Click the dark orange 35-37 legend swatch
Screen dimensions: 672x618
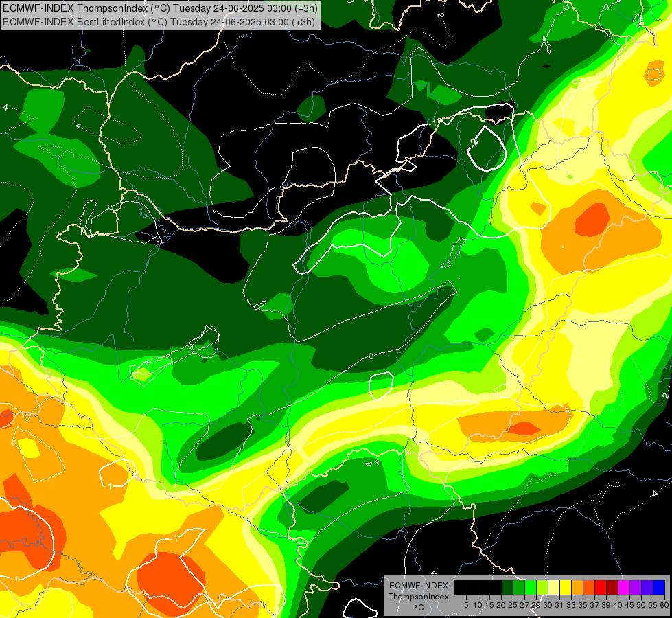589,587
